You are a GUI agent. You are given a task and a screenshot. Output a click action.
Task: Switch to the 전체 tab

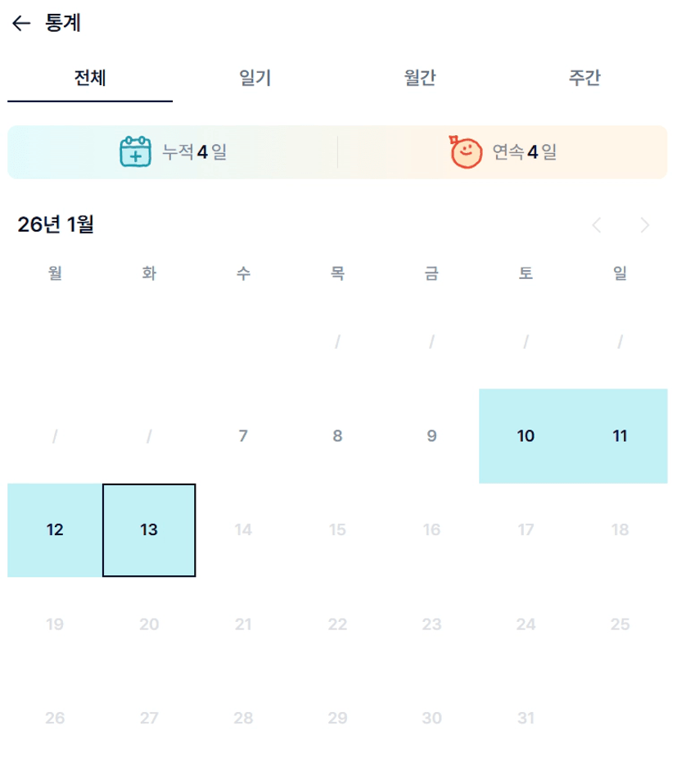[90, 79]
